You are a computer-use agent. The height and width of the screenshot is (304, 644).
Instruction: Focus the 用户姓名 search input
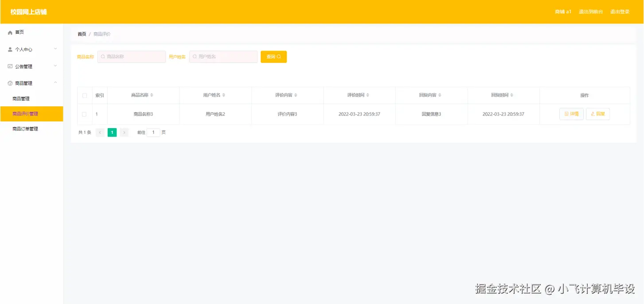click(x=223, y=57)
